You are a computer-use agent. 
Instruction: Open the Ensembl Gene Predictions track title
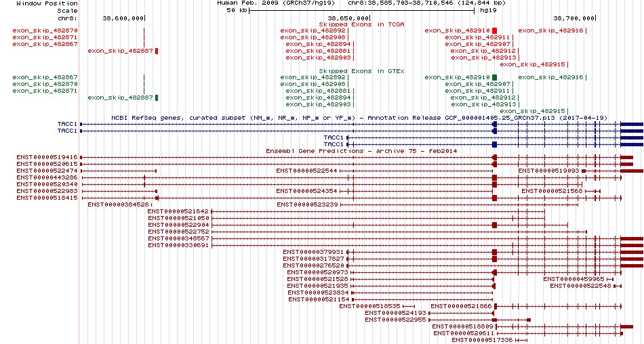point(361,151)
